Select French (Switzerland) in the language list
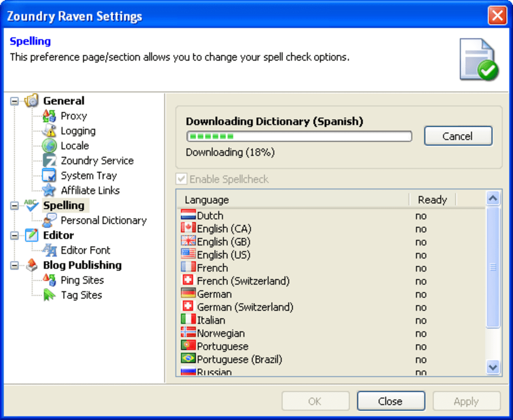 (x=243, y=281)
